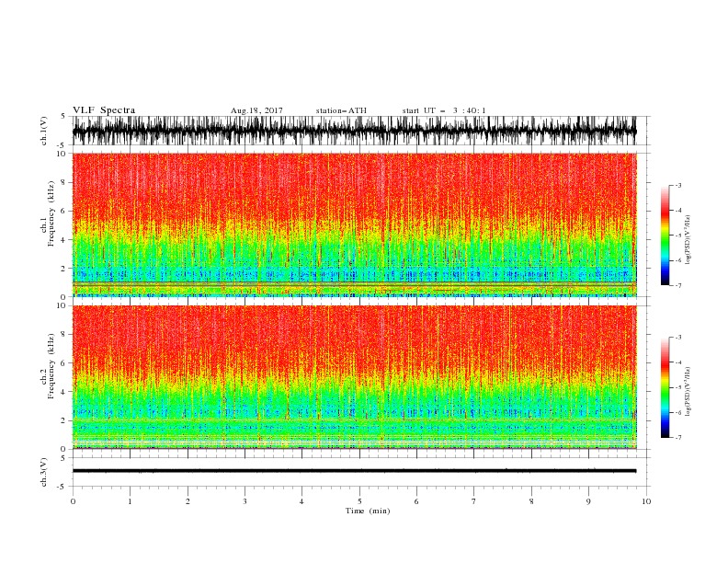Click the "ch.3(V)" axis label
The image size is (728, 563).
pyautogui.click(x=44, y=472)
